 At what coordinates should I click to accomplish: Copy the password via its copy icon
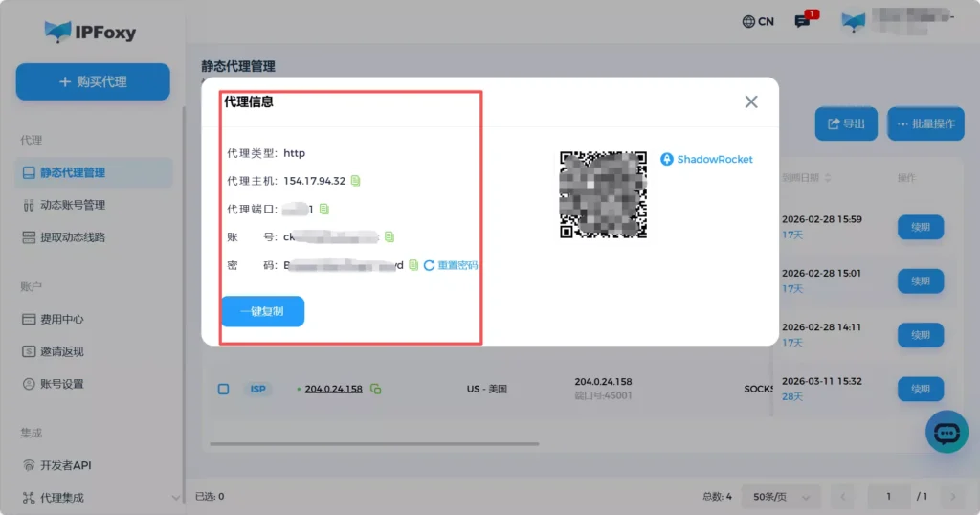click(413, 265)
